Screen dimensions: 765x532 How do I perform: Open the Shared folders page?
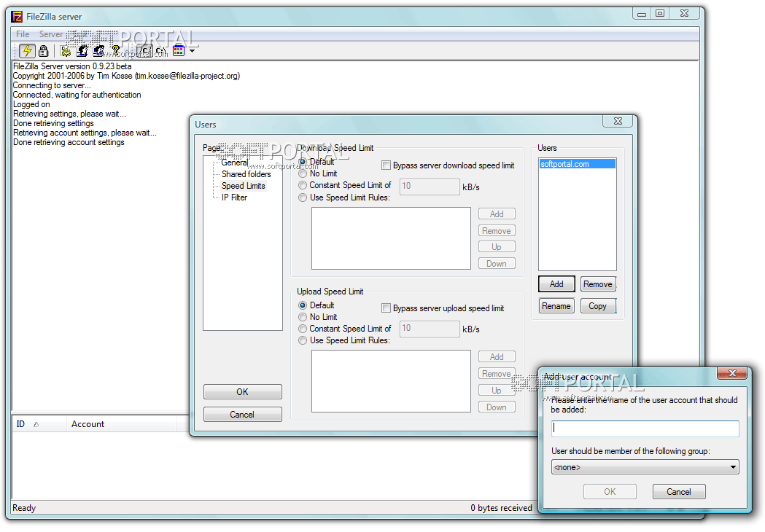246,174
